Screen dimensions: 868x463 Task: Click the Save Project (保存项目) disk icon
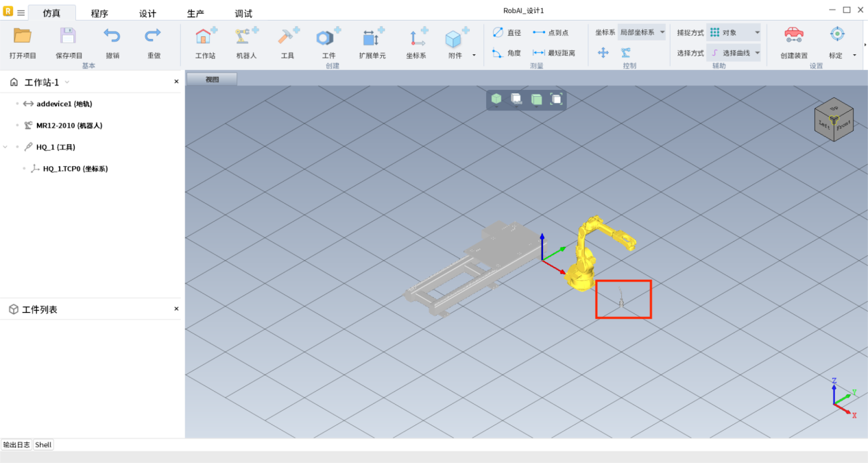pos(68,36)
